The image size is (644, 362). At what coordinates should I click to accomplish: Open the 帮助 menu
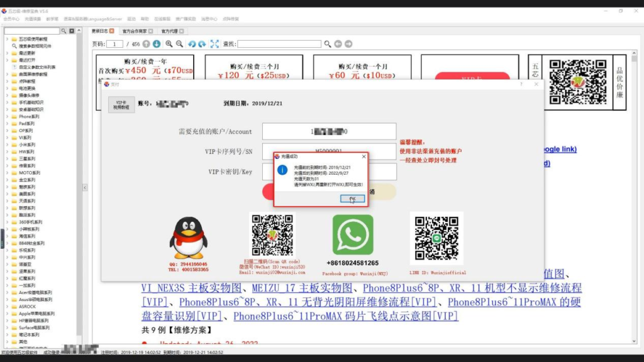(x=145, y=19)
